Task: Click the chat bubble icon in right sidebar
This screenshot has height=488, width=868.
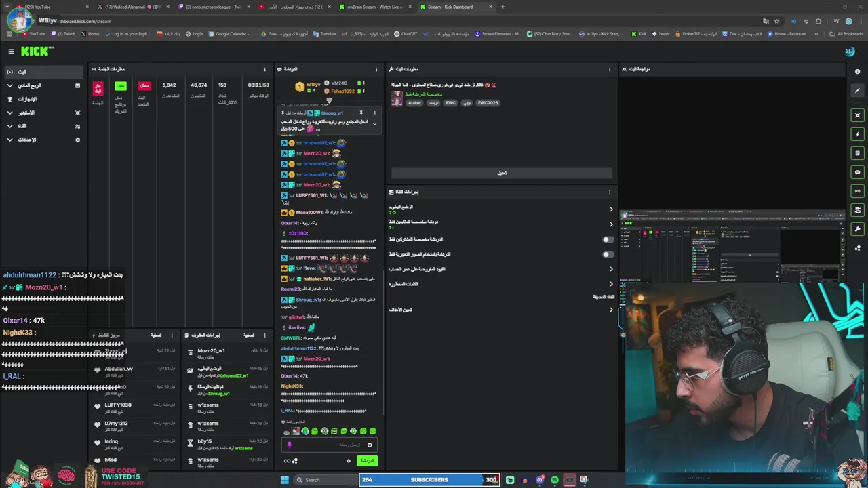Action: point(857,172)
